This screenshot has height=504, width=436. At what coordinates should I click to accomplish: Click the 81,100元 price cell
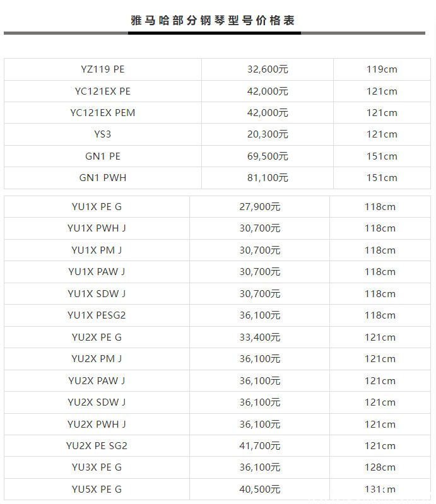coord(268,178)
